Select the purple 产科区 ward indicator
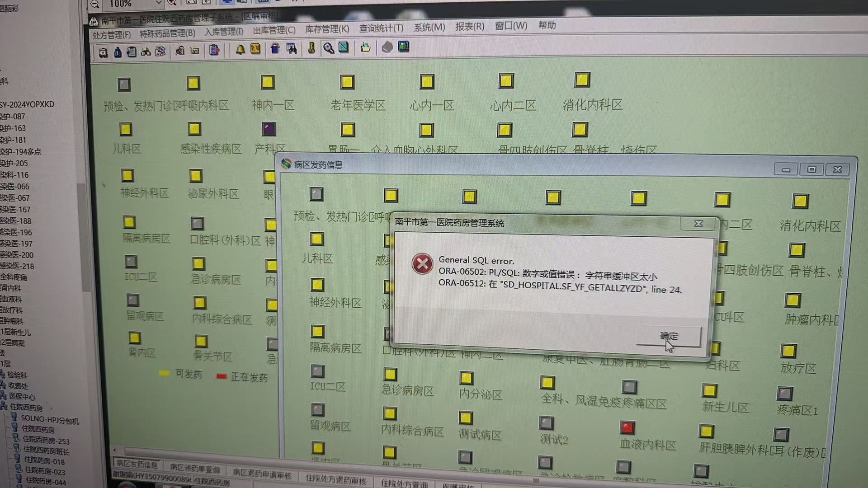Image resolution: width=868 pixels, height=488 pixels. (269, 129)
